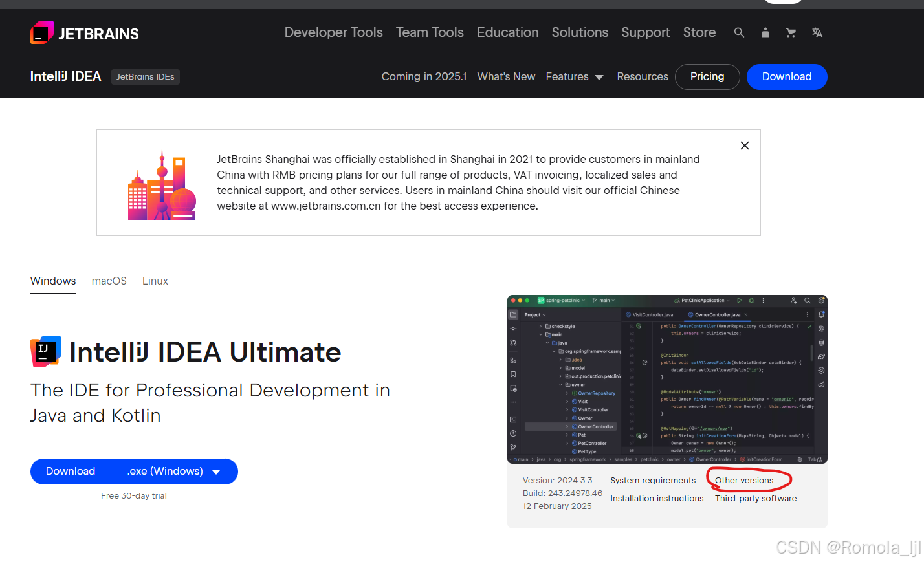Follow the www.jetbrains.com.cn link

point(326,206)
